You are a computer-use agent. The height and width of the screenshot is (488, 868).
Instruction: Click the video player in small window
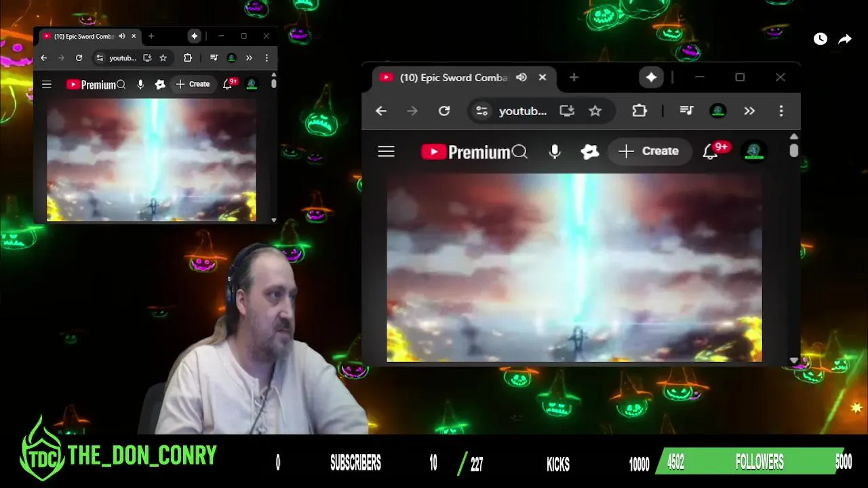click(151, 160)
